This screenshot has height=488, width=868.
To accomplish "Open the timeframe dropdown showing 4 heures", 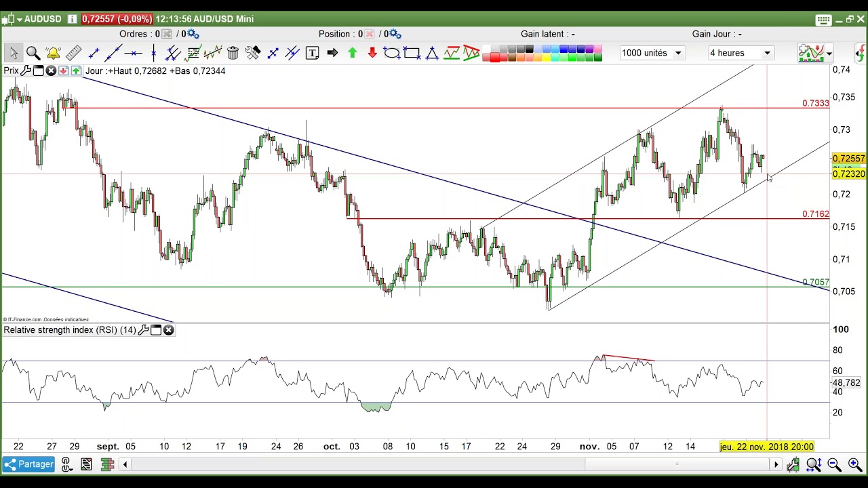I will tap(741, 53).
